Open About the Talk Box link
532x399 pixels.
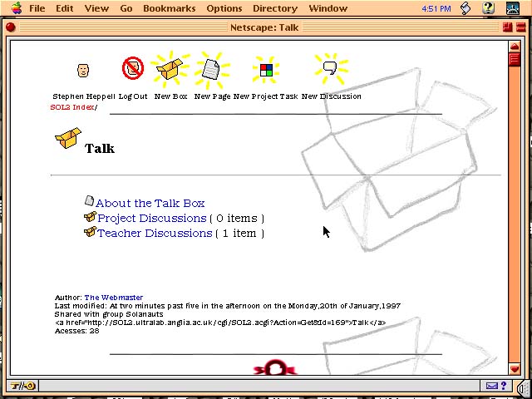click(150, 203)
